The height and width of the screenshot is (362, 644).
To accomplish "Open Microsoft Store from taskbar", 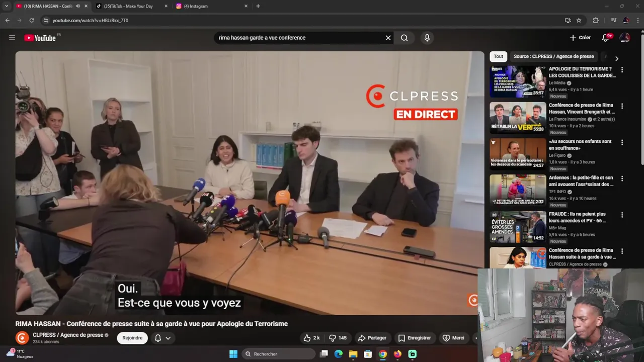I will [368, 354].
